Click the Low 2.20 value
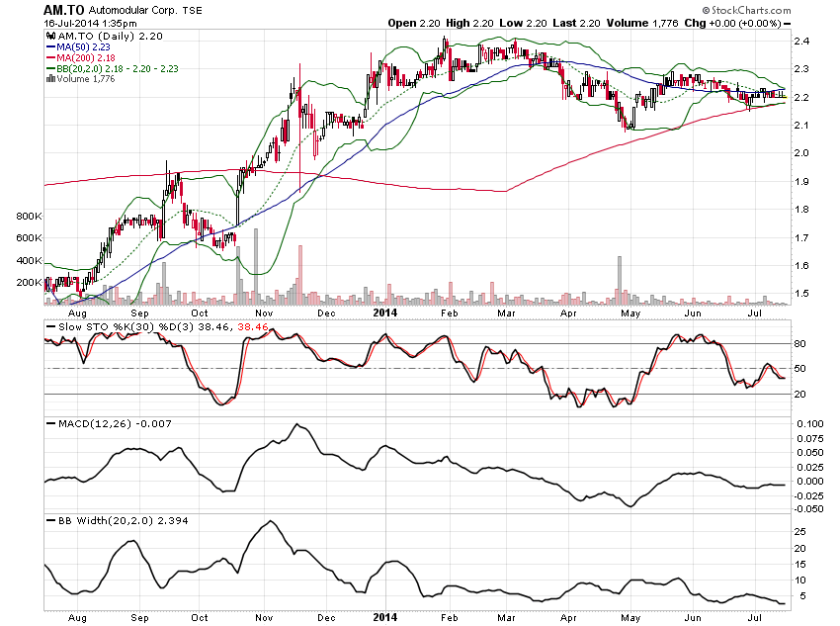Image resolution: width=840 pixels, height=626 pixels. point(523,23)
